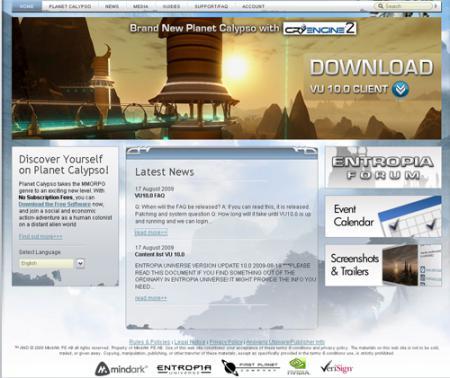
Task: Click the MindArk logo
Action: pyautogui.click(x=121, y=369)
